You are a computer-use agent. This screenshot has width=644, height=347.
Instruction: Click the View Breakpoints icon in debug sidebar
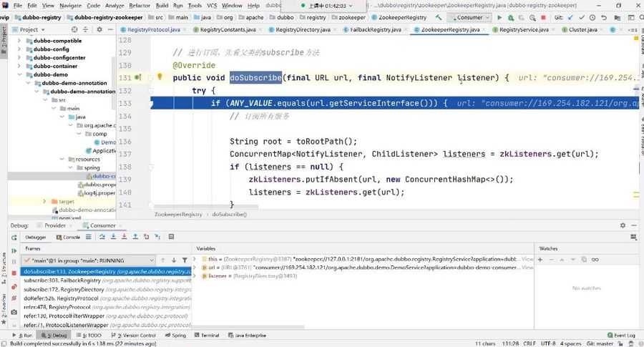pyautogui.click(x=14, y=287)
